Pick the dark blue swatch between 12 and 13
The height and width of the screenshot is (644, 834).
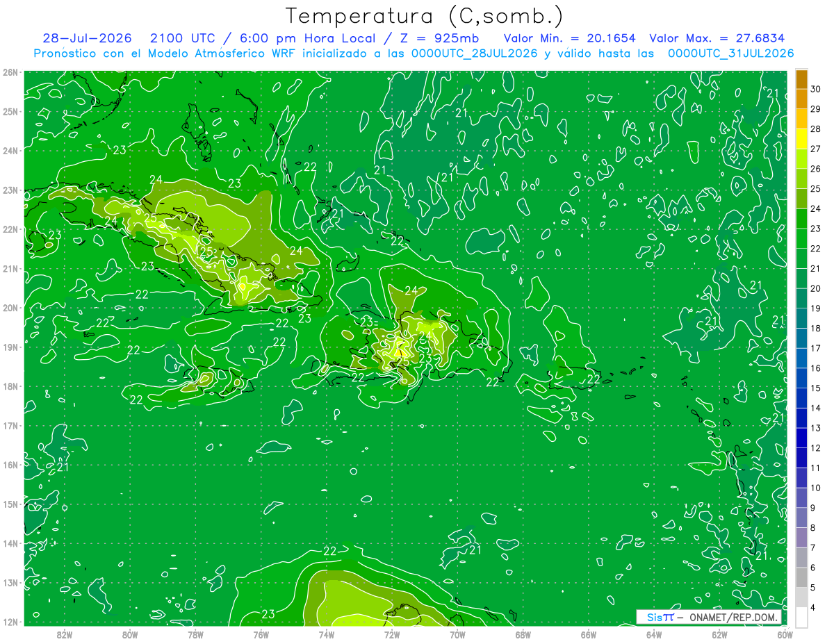tap(801, 438)
